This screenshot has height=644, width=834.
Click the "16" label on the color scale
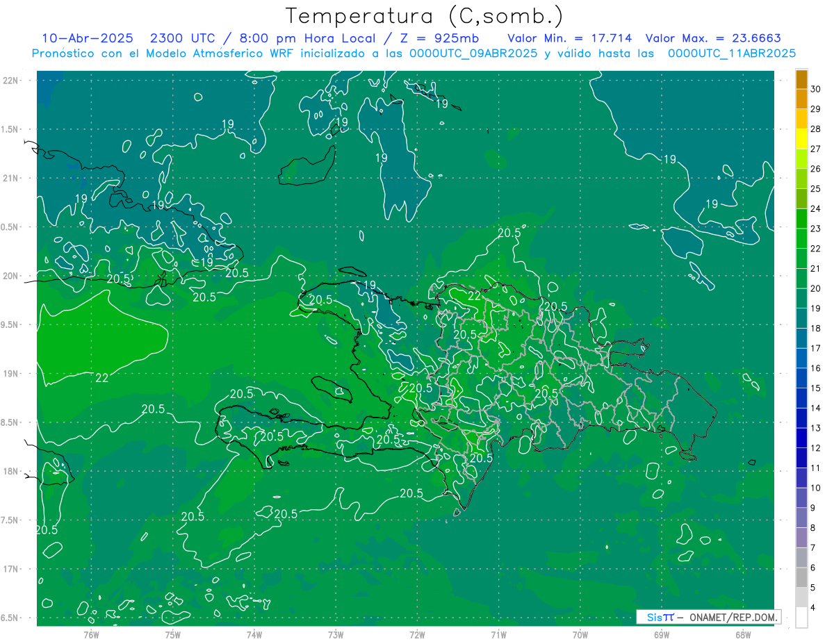click(816, 368)
